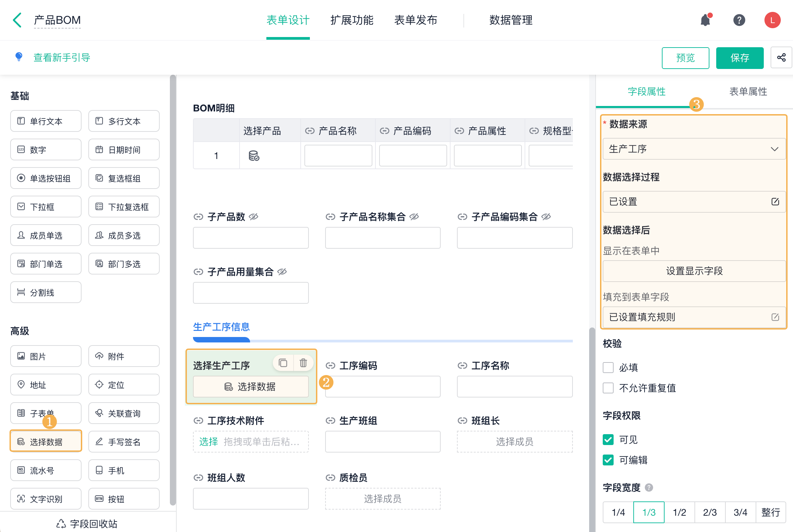
Task: Click the 设置显示字段 button
Action: pyautogui.click(x=694, y=271)
